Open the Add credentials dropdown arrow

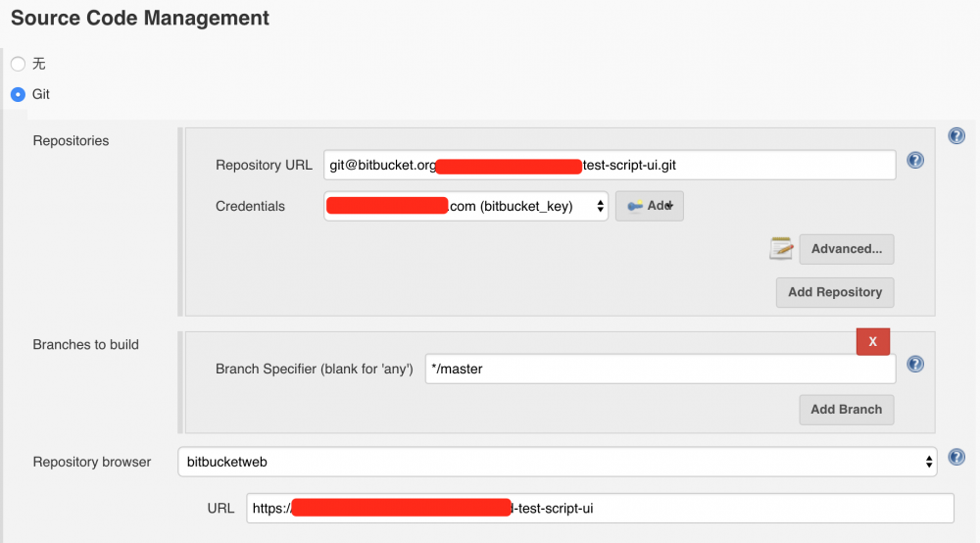click(668, 206)
